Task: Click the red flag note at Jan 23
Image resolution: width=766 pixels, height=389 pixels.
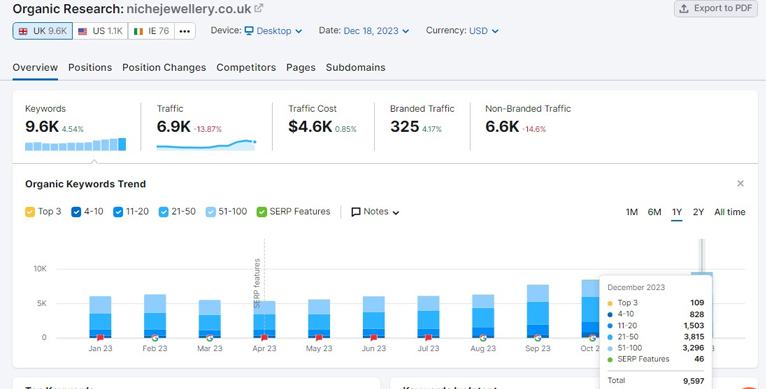Action: 101,338
